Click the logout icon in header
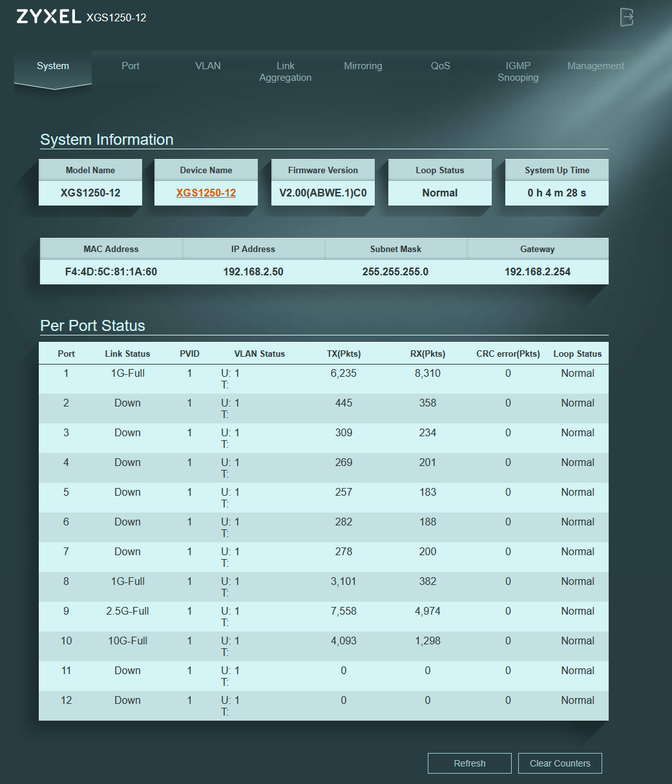Viewport: 672px width, 784px height. [626, 17]
